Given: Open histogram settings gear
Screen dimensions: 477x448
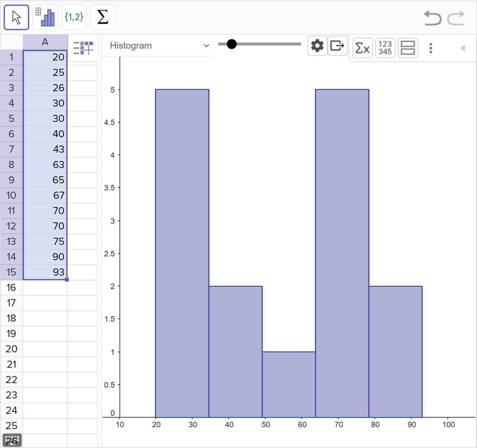Looking at the screenshot, I should click(317, 46).
